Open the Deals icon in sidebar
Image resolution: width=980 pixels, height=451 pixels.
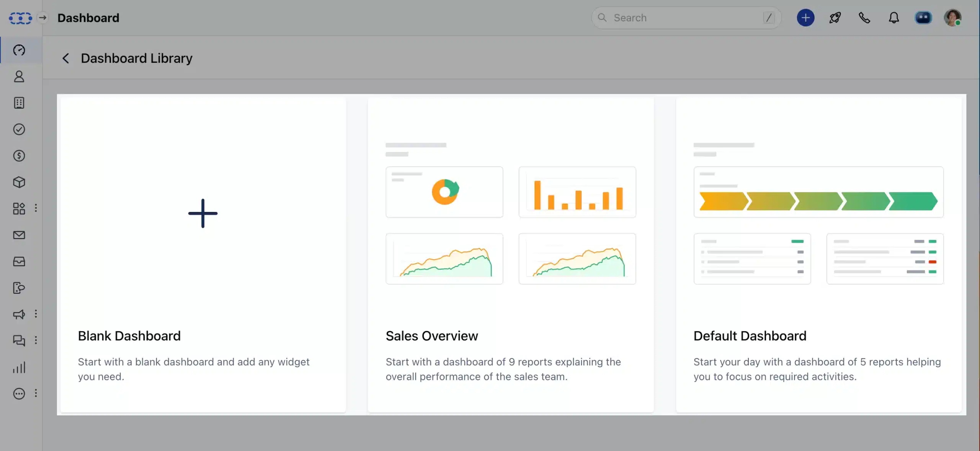pyautogui.click(x=18, y=156)
